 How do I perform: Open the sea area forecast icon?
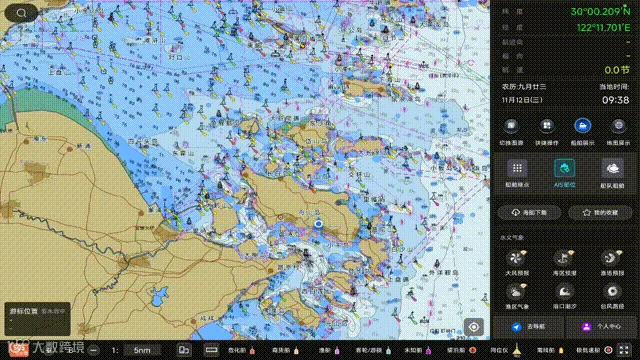pos(564,258)
